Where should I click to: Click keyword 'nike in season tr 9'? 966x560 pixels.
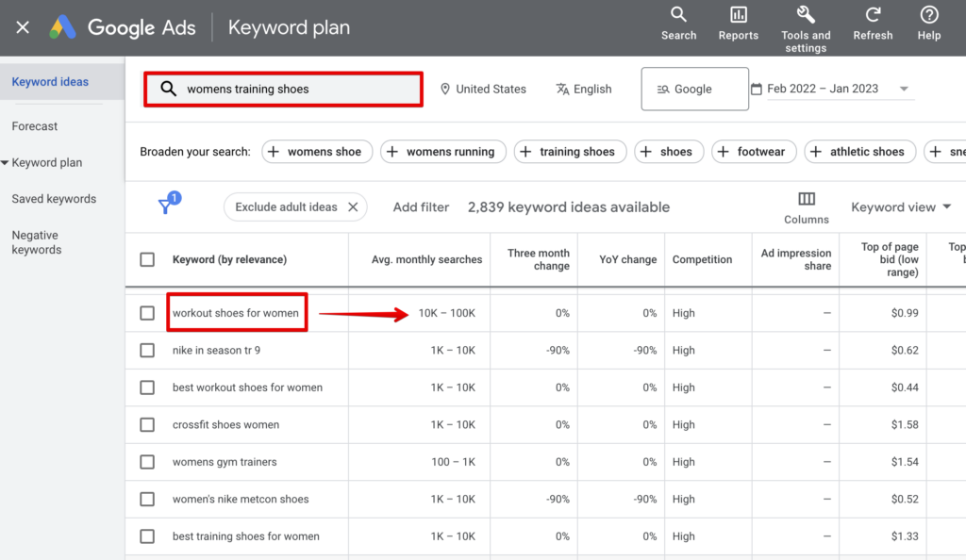[x=216, y=350]
